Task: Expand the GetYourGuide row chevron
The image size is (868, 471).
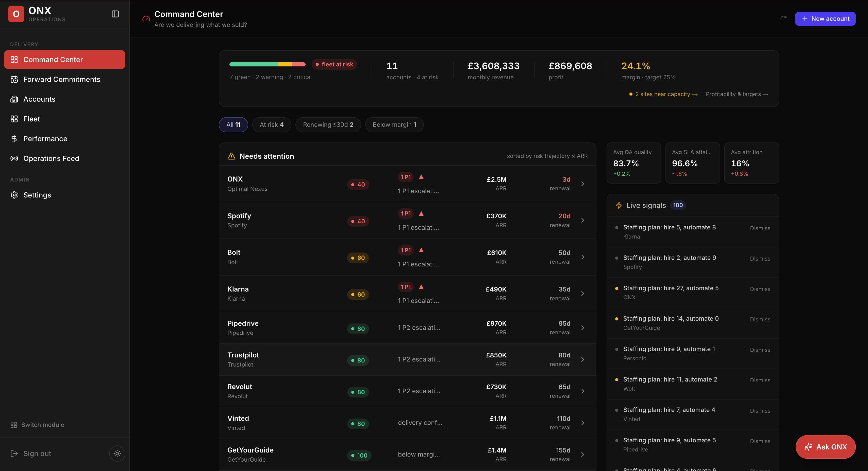Action: pyautogui.click(x=582, y=455)
